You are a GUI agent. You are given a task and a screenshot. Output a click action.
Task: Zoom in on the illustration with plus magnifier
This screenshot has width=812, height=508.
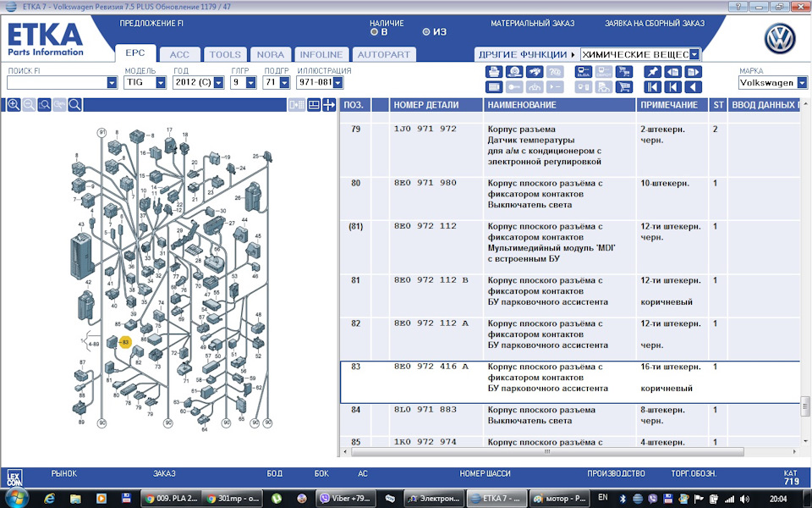14,105
